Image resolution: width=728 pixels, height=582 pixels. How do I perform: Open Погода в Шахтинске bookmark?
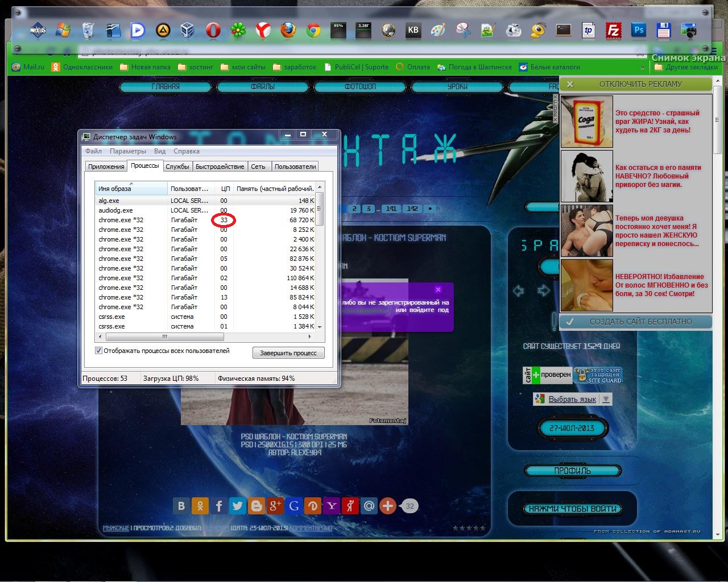coord(474,67)
